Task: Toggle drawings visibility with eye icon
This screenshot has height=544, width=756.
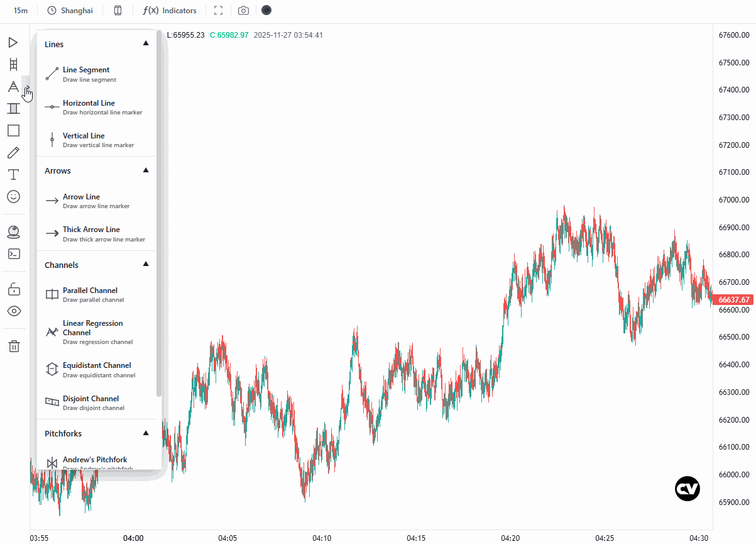Action: pos(14,311)
